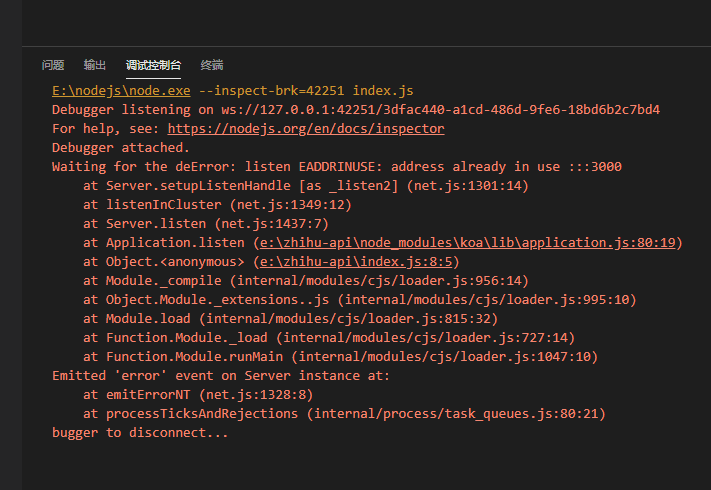Switch to the 问题 tab
Image resolution: width=711 pixels, height=490 pixels.
tap(53, 65)
